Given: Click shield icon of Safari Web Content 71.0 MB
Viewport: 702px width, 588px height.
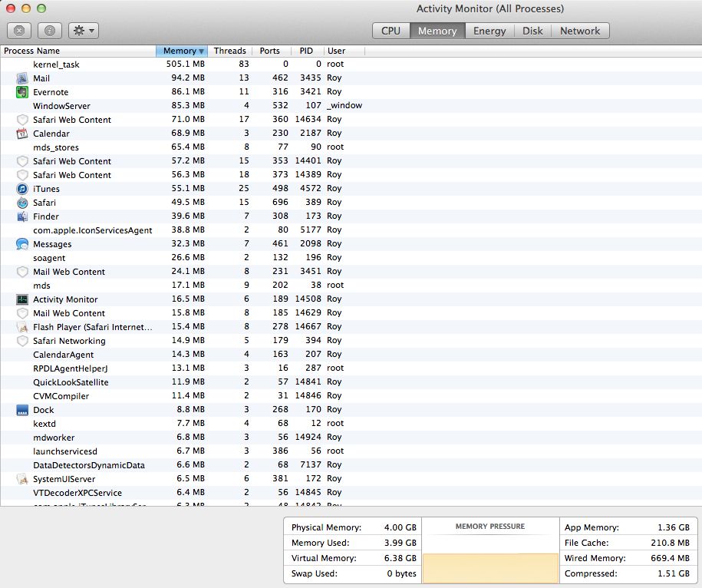Looking at the screenshot, I should [x=22, y=120].
